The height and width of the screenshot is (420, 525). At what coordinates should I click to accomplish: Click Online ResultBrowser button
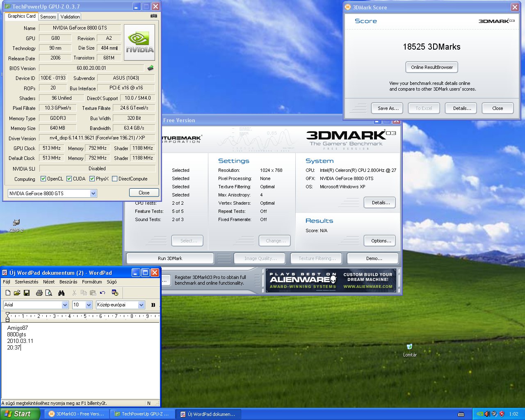pyautogui.click(x=432, y=67)
